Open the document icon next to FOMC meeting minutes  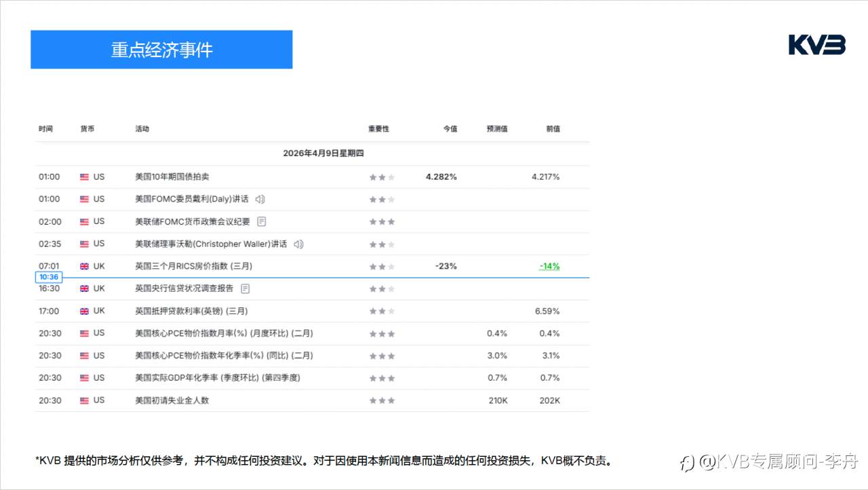261,221
